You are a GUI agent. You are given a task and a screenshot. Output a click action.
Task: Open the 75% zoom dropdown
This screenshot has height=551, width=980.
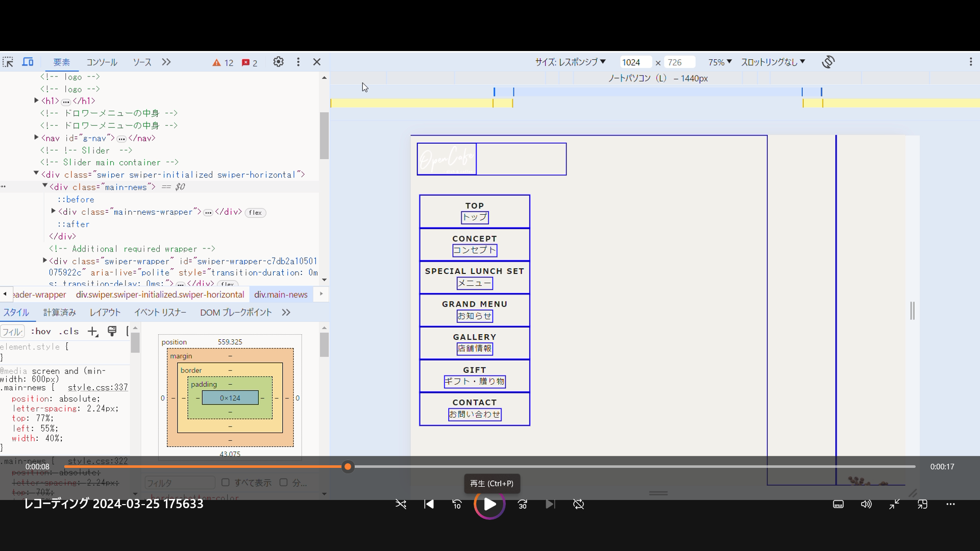(x=720, y=62)
